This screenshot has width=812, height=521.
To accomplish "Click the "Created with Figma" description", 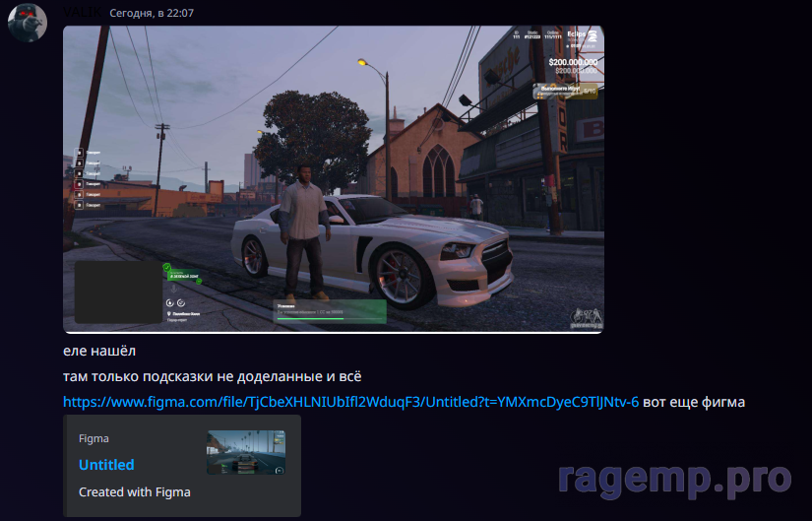I will click(135, 492).
